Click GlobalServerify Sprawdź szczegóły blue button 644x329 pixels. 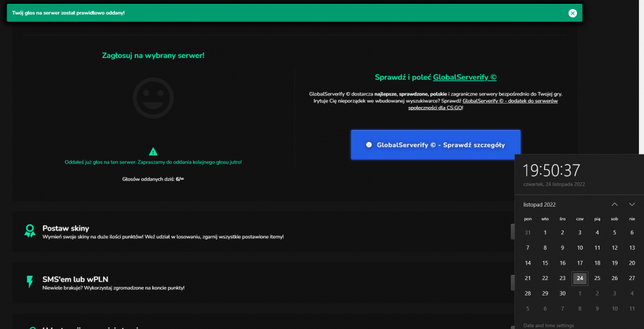pos(436,145)
